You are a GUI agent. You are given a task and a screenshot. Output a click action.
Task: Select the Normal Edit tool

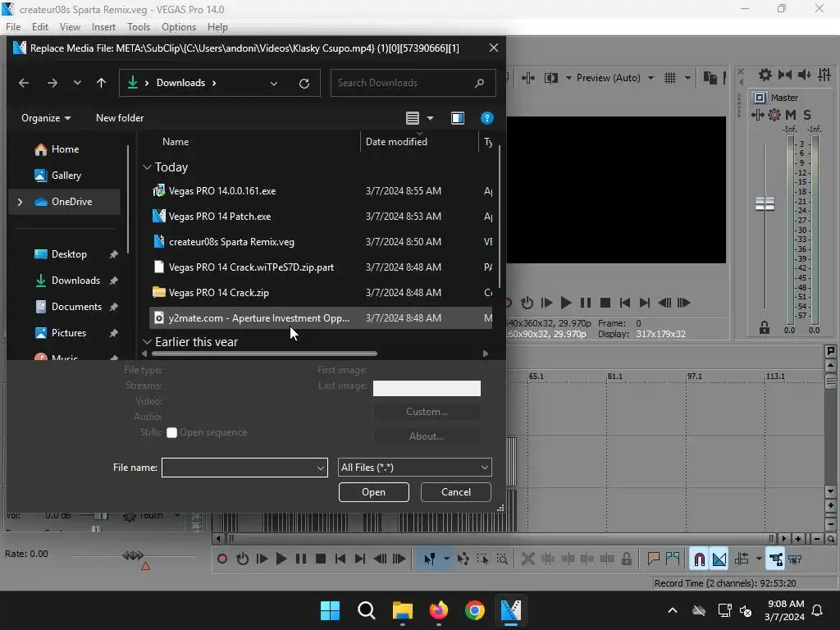(x=430, y=559)
